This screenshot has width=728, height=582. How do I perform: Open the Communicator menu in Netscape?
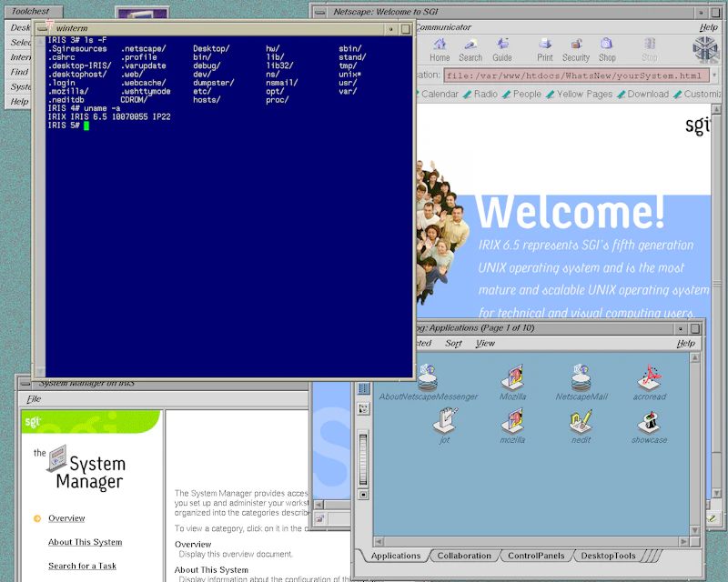point(443,27)
